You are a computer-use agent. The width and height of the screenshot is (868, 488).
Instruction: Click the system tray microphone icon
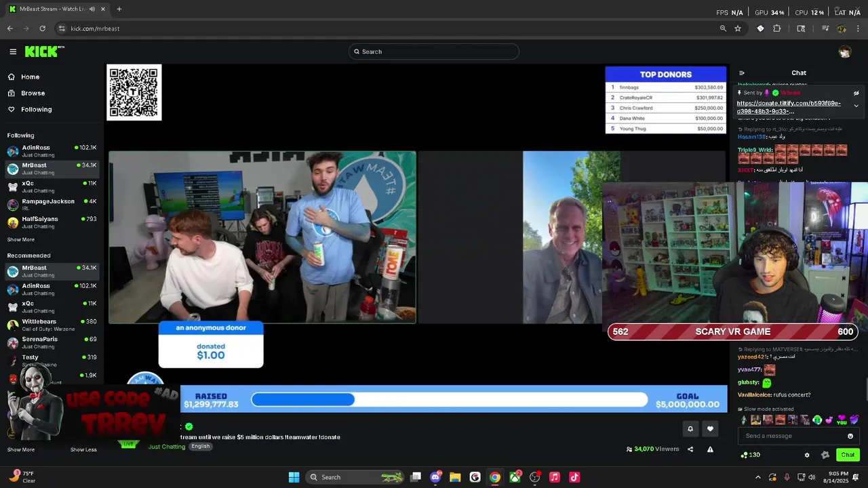[x=787, y=477]
